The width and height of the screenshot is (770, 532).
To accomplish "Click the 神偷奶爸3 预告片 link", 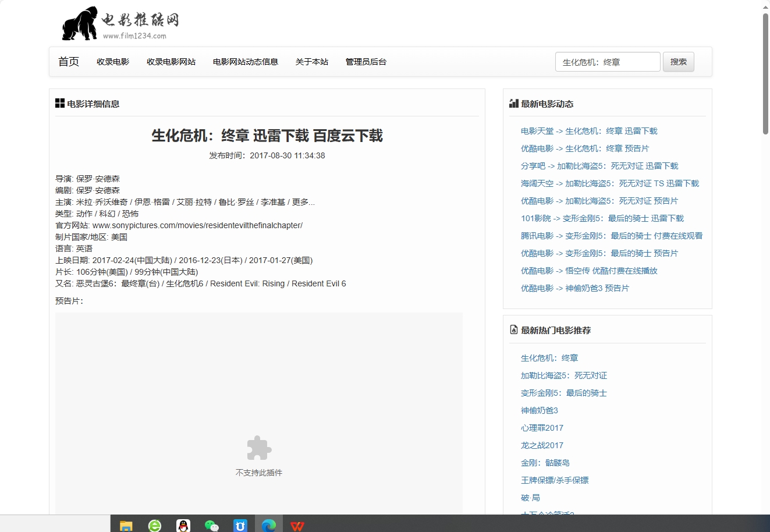I will pyautogui.click(x=575, y=288).
